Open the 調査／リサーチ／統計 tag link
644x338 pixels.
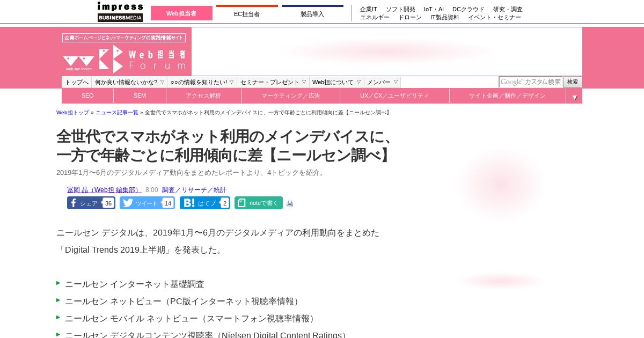coord(194,190)
